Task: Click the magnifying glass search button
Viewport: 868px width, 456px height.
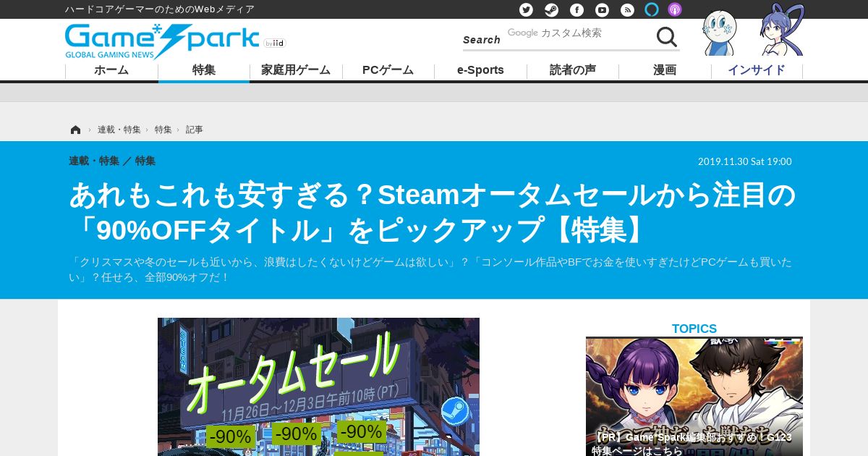Action: click(x=666, y=37)
